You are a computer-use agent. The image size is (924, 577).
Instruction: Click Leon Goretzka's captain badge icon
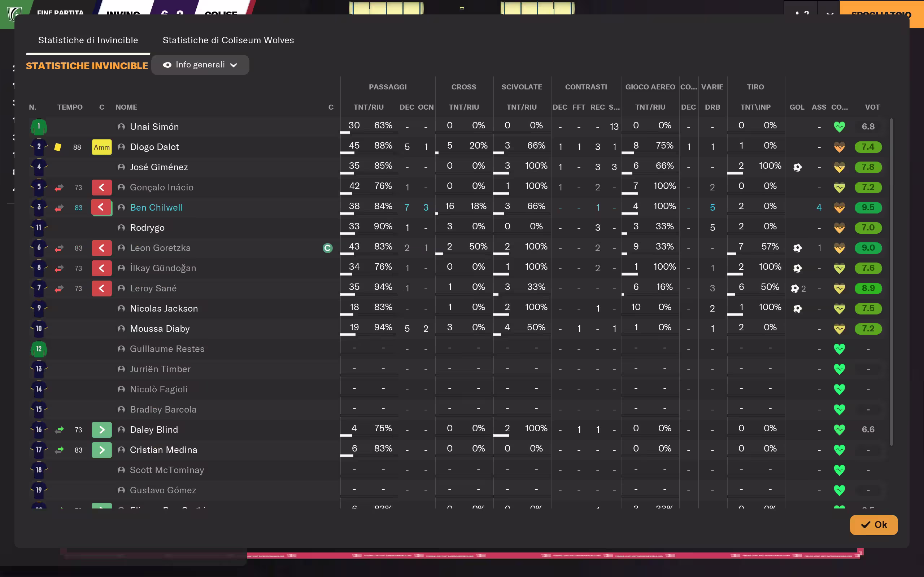pos(328,248)
